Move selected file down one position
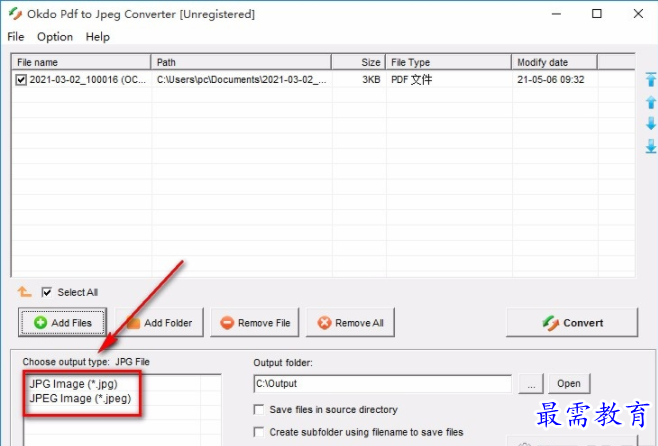The width and height of the screenshot is (658, 446). point(650,123)
